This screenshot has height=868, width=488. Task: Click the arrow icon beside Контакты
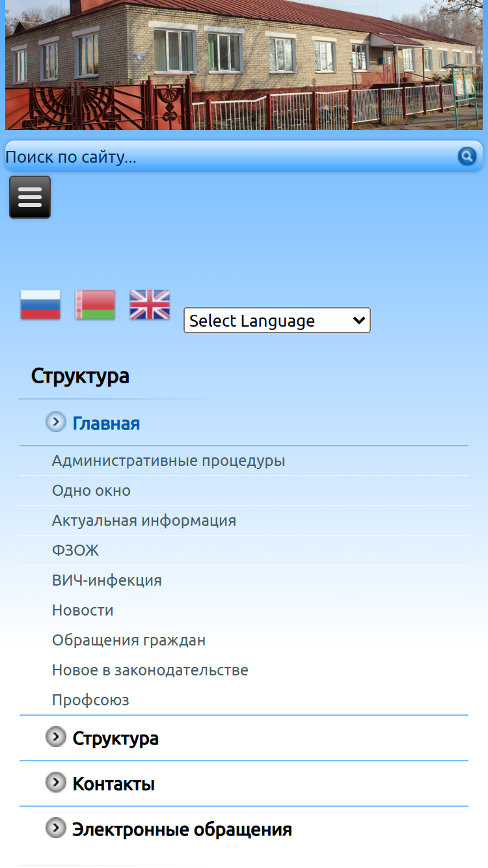(x=56, y=783)
